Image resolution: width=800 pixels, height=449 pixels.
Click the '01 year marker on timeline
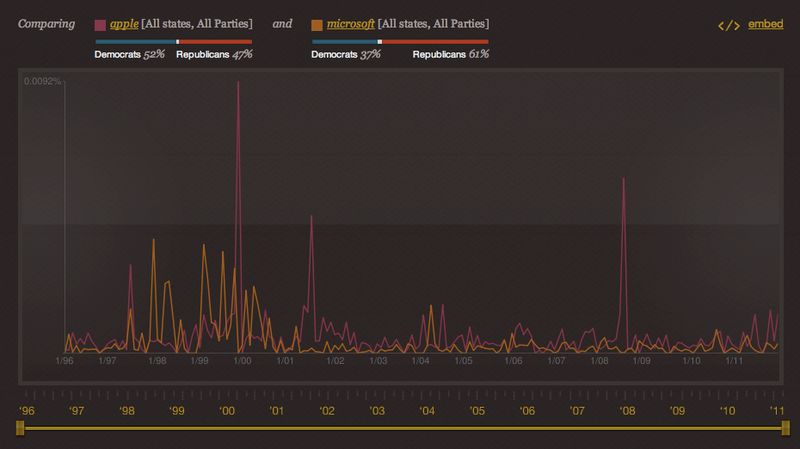tap(277, 411)
